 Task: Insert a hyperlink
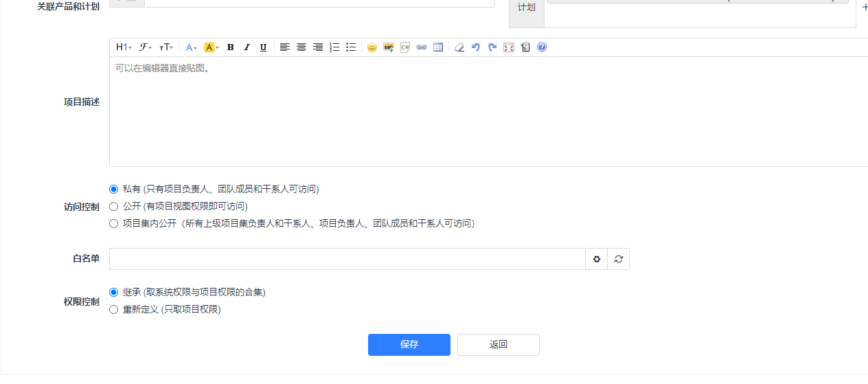[422, 47]
